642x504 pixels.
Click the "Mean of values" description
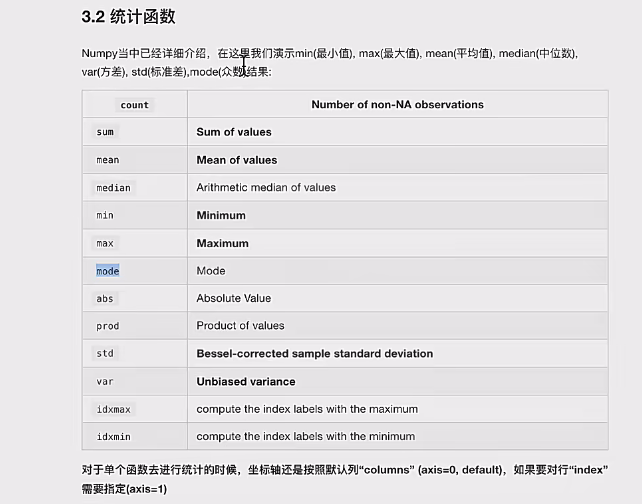(x=237, y=160)
